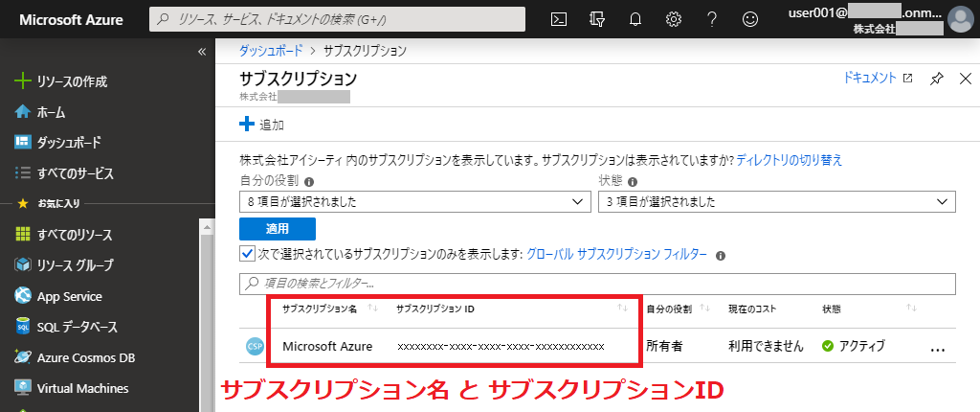Show info tooltip next to 状態 filter label

click(x=633, y=182)
